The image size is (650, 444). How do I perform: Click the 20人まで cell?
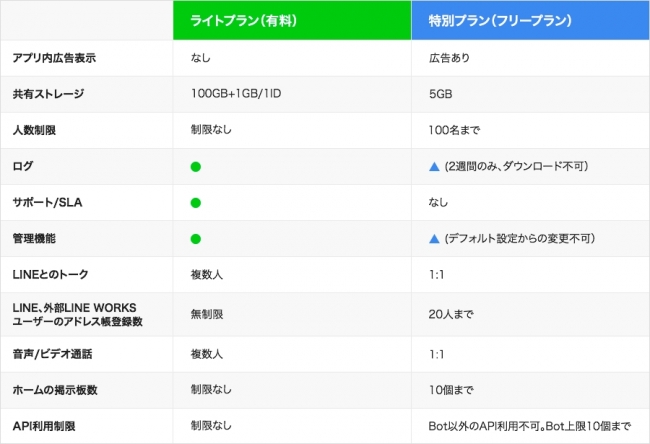(451, 314)
